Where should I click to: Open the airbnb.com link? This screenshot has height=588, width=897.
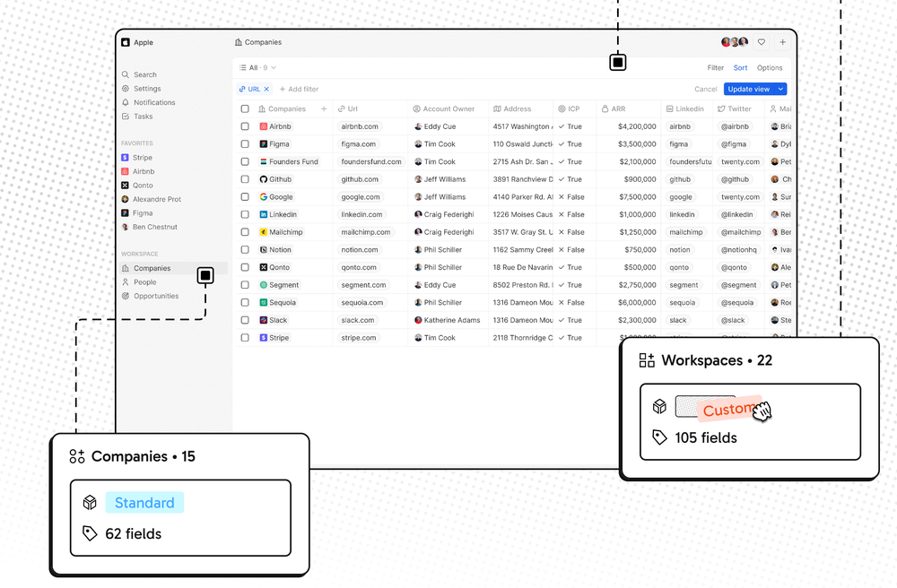click(x=360, y=126)
